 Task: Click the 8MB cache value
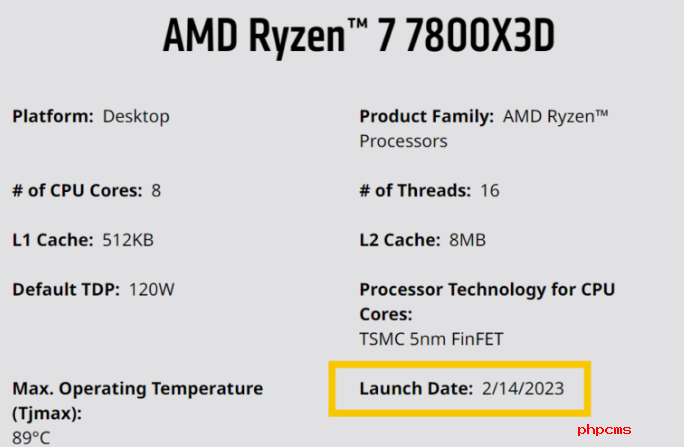pos(467,240)
